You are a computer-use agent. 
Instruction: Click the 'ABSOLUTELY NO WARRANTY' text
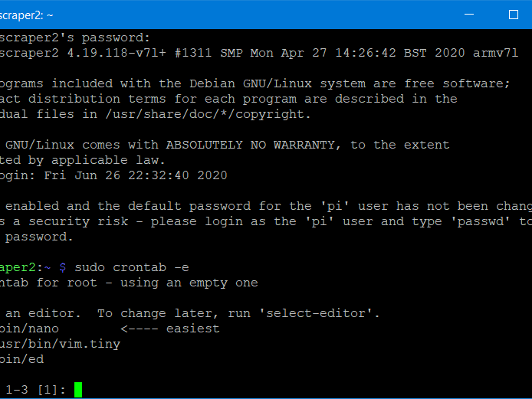tap(251, 145)
